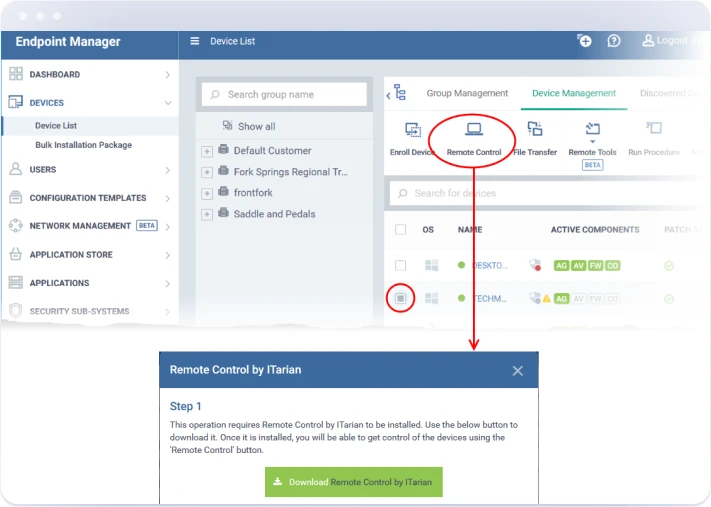Viewport: 711px width, 507px height.
Task: Click the Remote Control toolbar icon
Action: [x=474, y=130]
